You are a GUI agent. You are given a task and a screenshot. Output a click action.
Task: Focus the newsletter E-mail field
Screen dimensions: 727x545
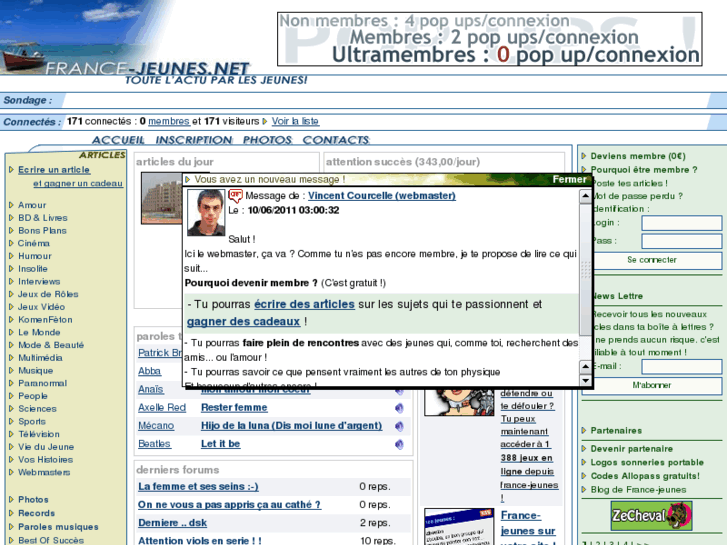pos(682,366)
